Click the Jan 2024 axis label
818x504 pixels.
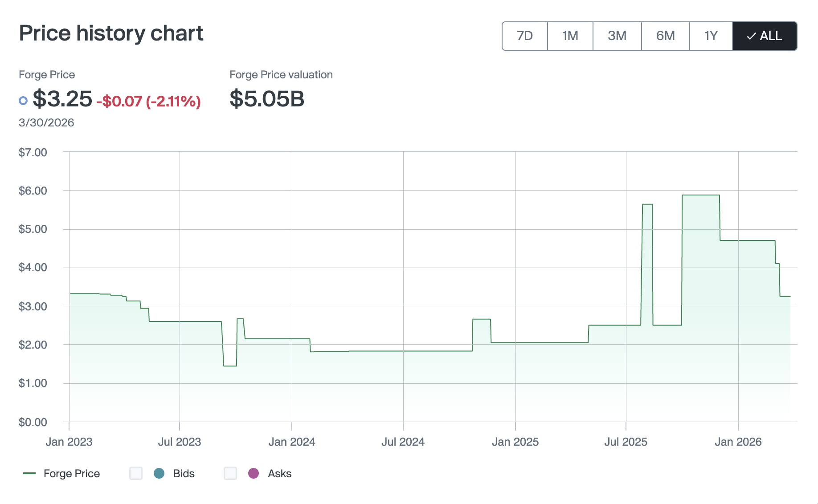(292, 442)
